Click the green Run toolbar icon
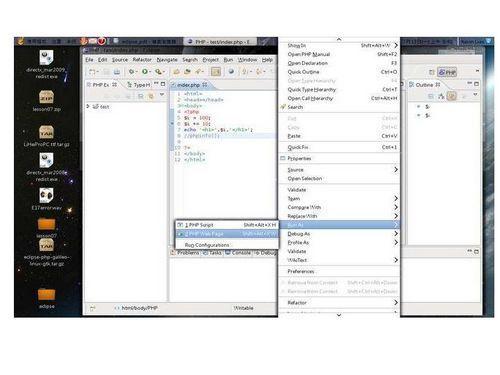Image resolution: width=500 pixels, height=375 pixels. coord(145,72)
